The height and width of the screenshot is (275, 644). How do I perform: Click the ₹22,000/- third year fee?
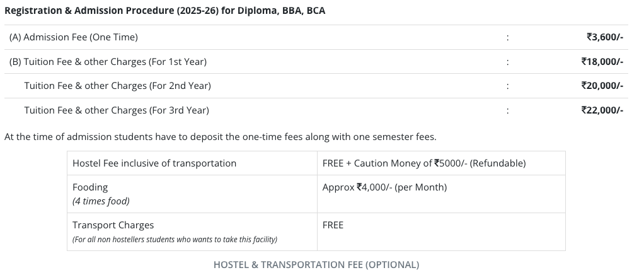click(602, 110)
